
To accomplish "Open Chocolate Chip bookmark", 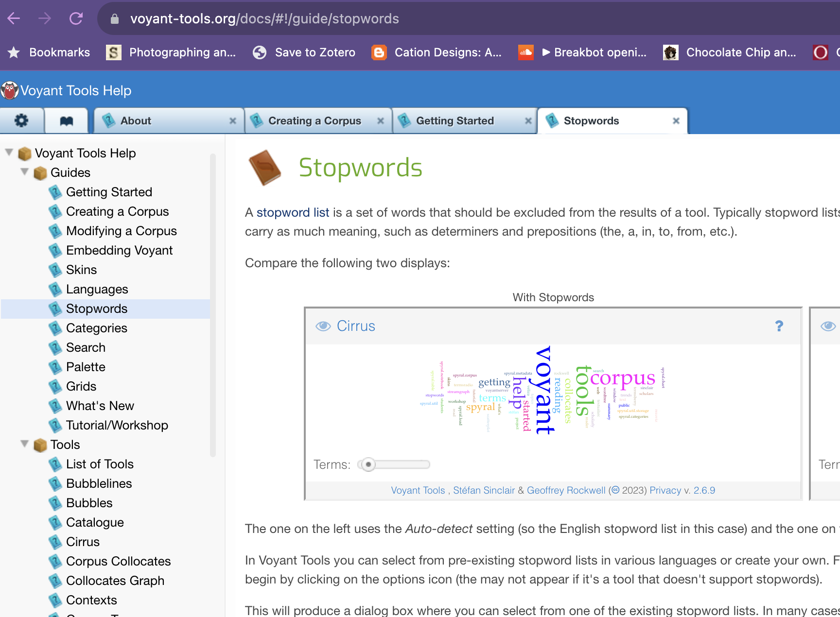I will 730,52.
